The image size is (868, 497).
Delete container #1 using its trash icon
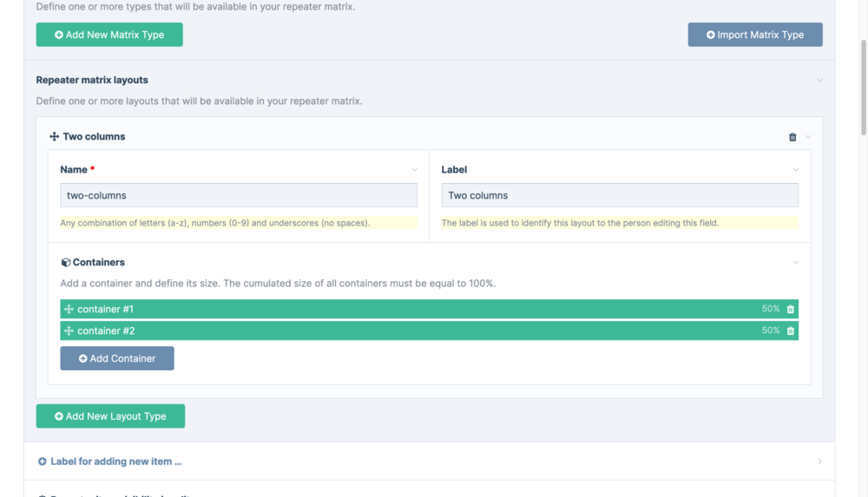pos(790,310)
